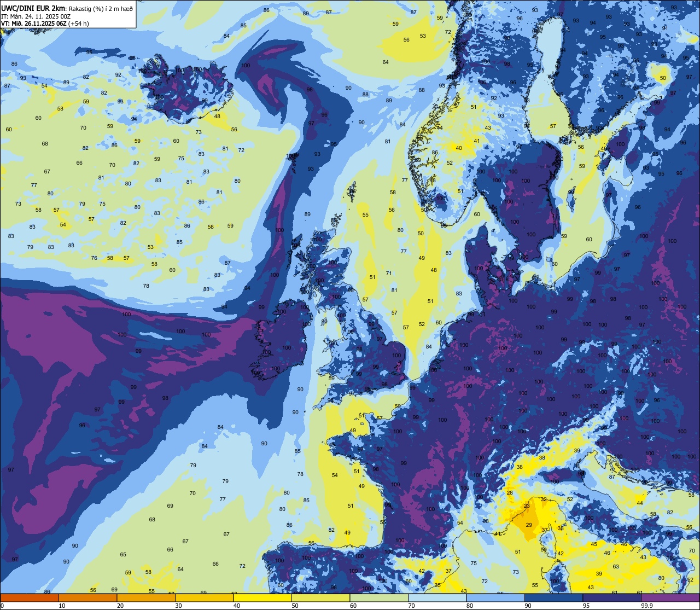The width and height of the screenshot is (700, 610).
Task: Click the dark orange 0–10 legend swatch
Action: (x=30, y=597)
